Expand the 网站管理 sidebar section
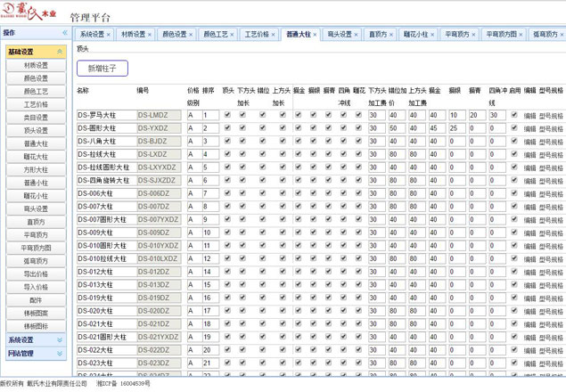The image size is (566, 392). click(60, 354)
